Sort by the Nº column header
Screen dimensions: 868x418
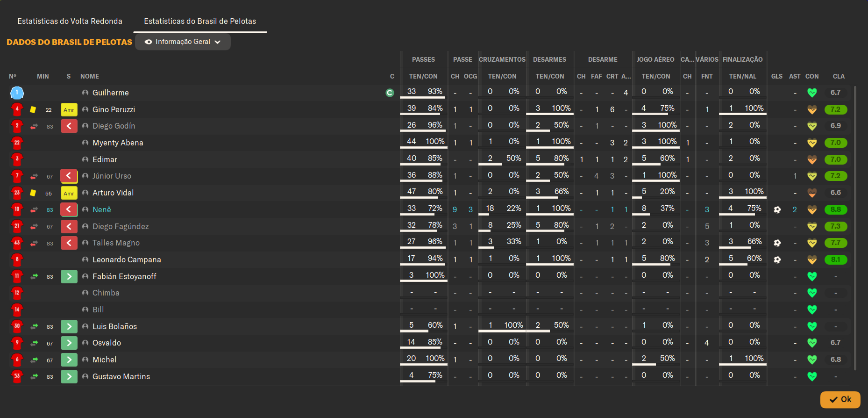pyautogui.click(x=13, y=76)
